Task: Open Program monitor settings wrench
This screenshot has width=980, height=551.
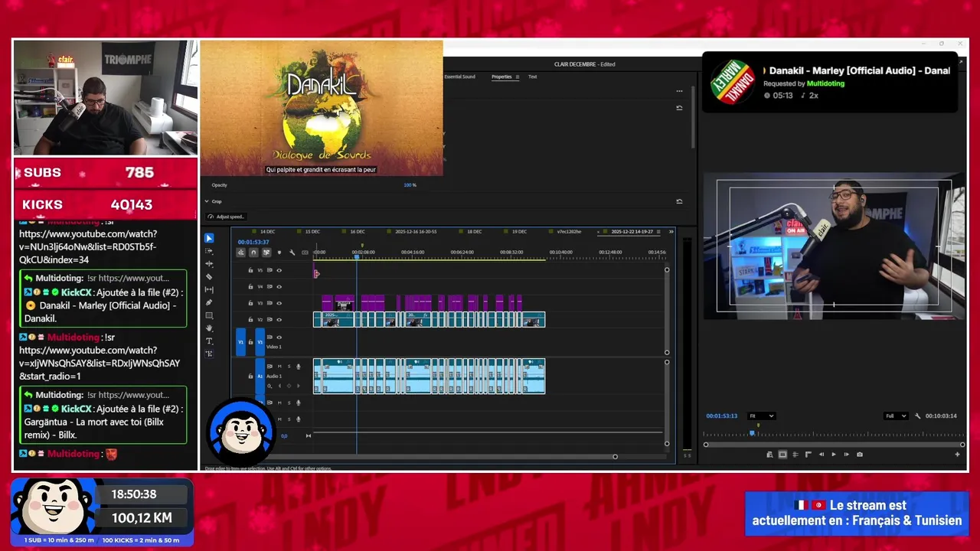Action: [917, 416]
